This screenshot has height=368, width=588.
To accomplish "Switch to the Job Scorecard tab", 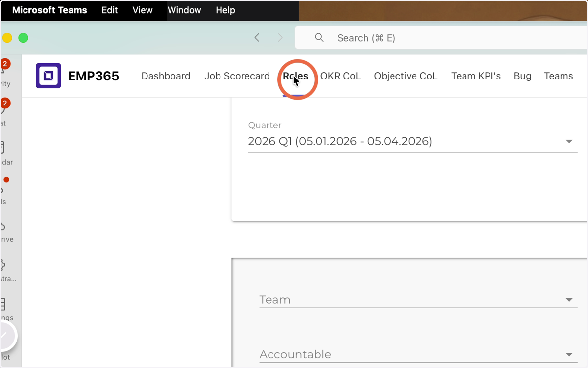I will 237,76.
